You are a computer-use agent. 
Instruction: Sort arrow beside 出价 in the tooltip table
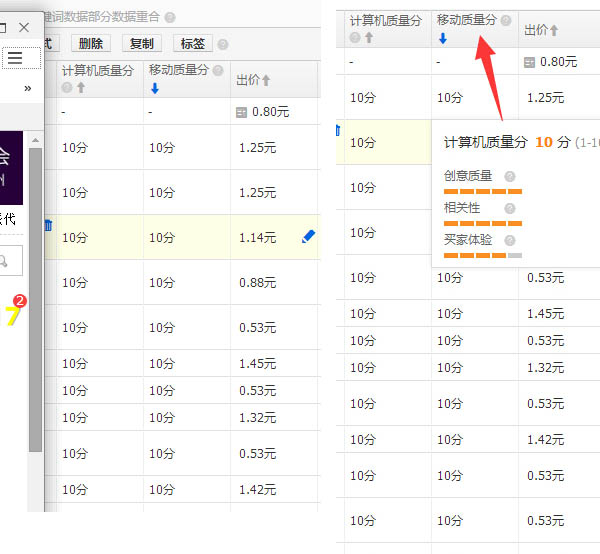point(554,30)
